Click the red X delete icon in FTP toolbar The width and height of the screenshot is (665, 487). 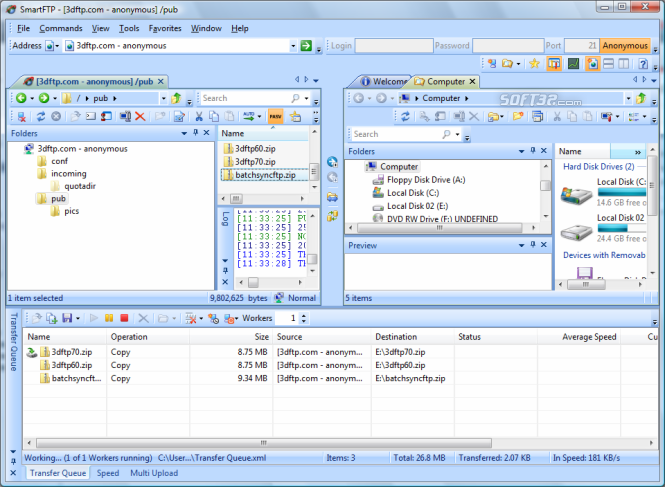(x=140, y=116)
